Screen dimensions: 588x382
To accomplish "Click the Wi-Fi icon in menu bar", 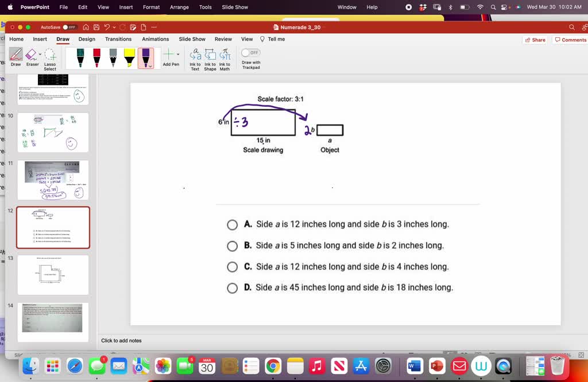I will pos(480,7).
